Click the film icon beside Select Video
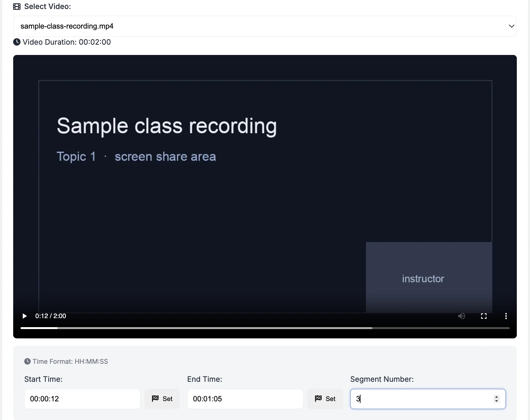Viewport: 530px width, 420px height. point(17,6)
